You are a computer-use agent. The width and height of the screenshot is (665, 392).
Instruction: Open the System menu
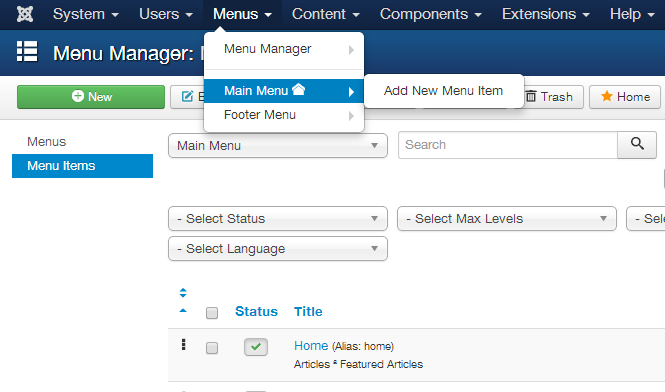click(x=86, y=14)
